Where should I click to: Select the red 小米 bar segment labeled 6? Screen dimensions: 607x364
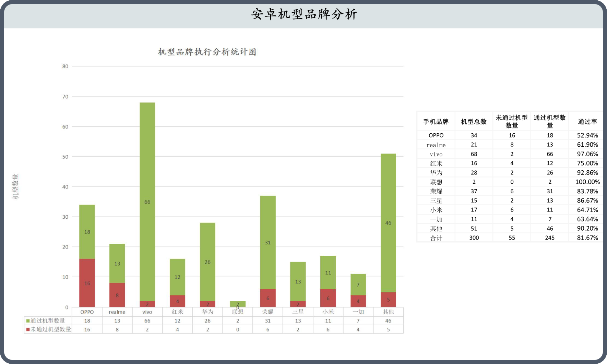pos(328,298)
